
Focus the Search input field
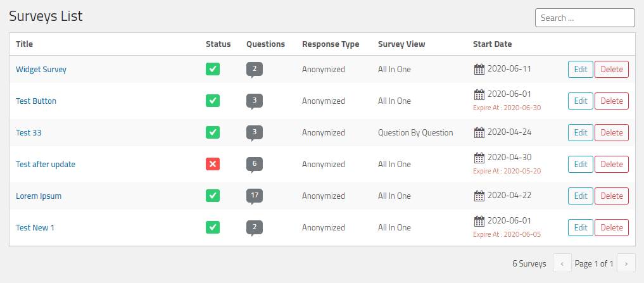coord(584,18)
